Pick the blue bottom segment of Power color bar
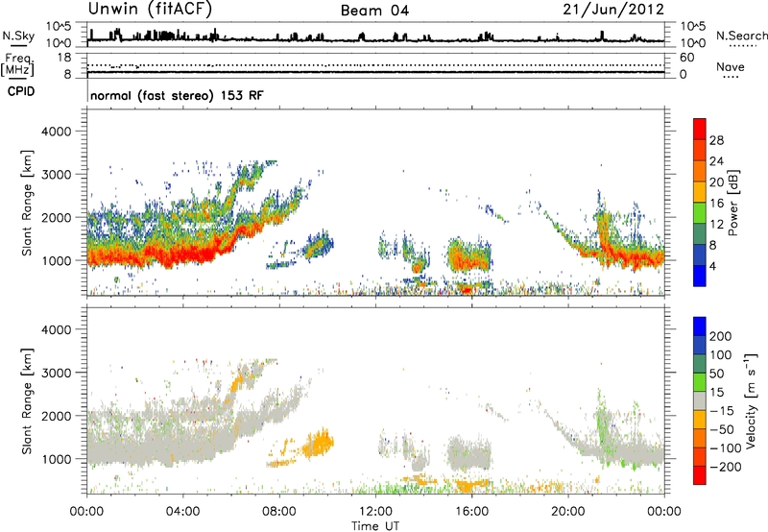This screenshot has width=768, height=532. (x=700, y=276)
